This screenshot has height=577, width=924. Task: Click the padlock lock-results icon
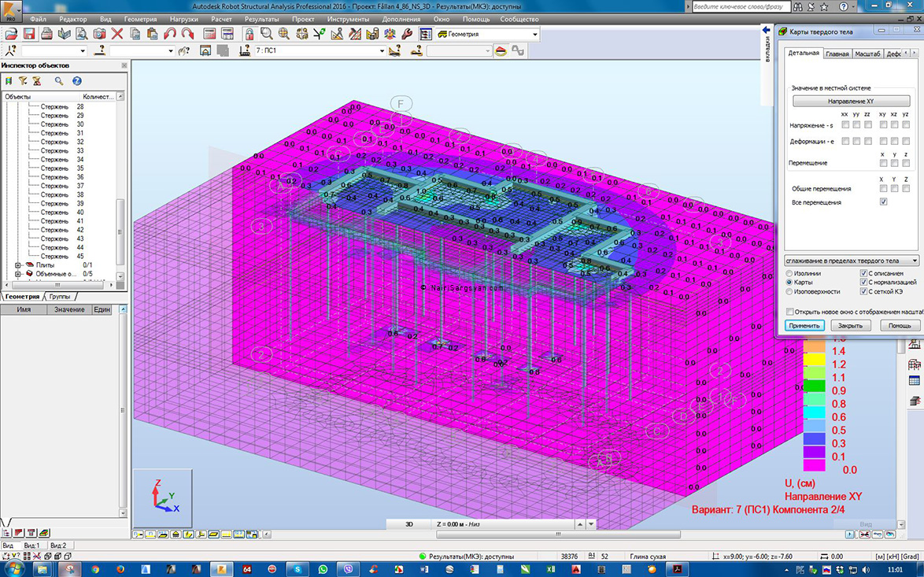[249, 34]
